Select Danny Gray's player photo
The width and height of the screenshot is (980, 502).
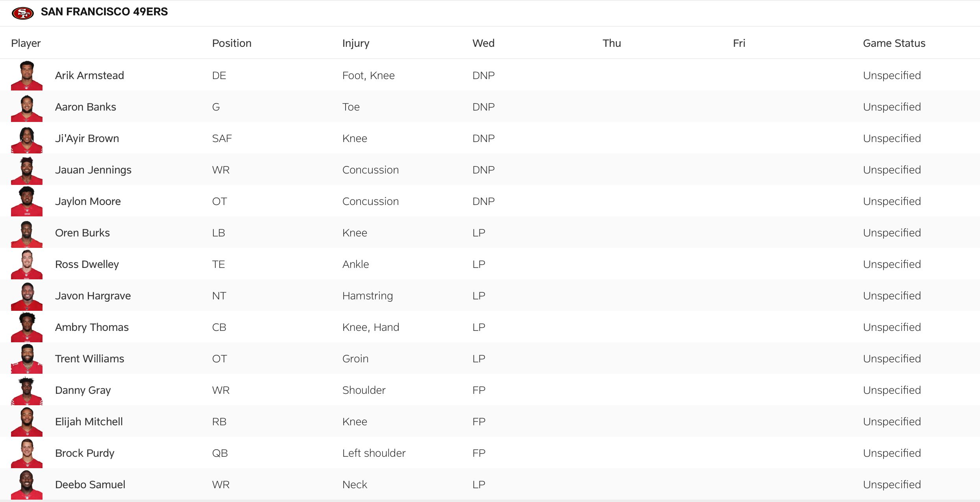point(26,390)
